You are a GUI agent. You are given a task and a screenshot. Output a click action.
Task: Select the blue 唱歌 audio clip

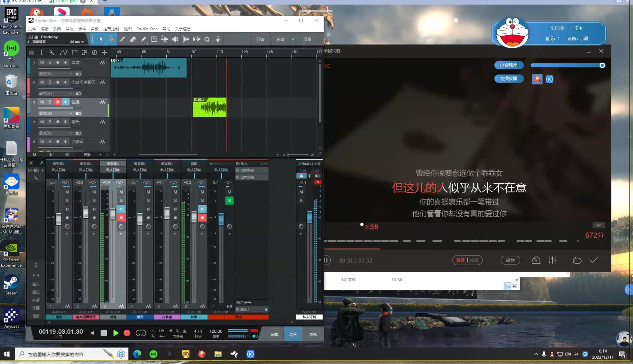pos(149,68)
